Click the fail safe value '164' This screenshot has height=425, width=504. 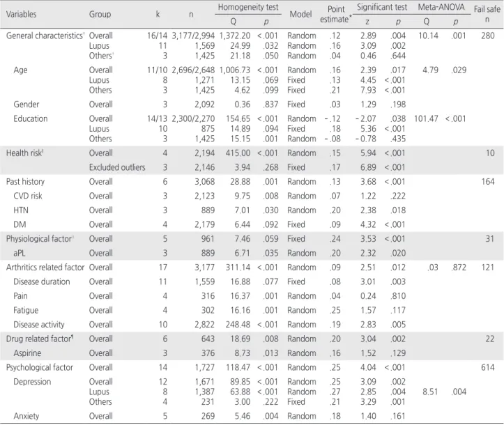(487, 182)
